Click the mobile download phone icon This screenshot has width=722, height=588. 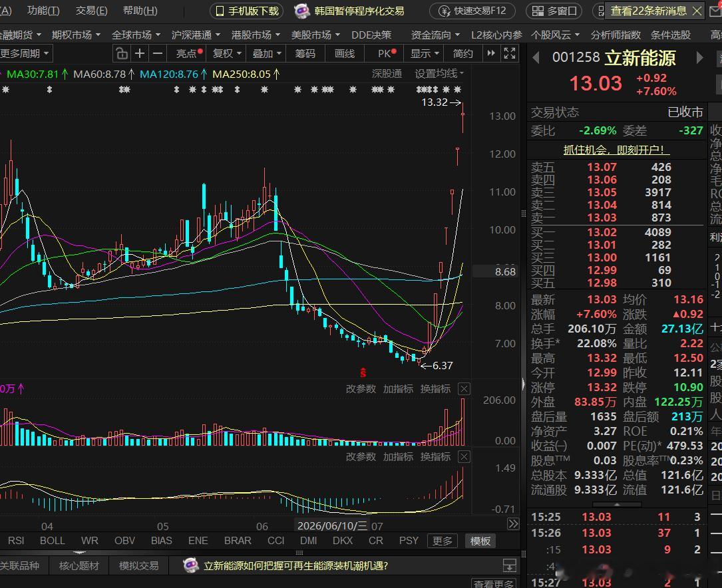[x=220, y=11]
